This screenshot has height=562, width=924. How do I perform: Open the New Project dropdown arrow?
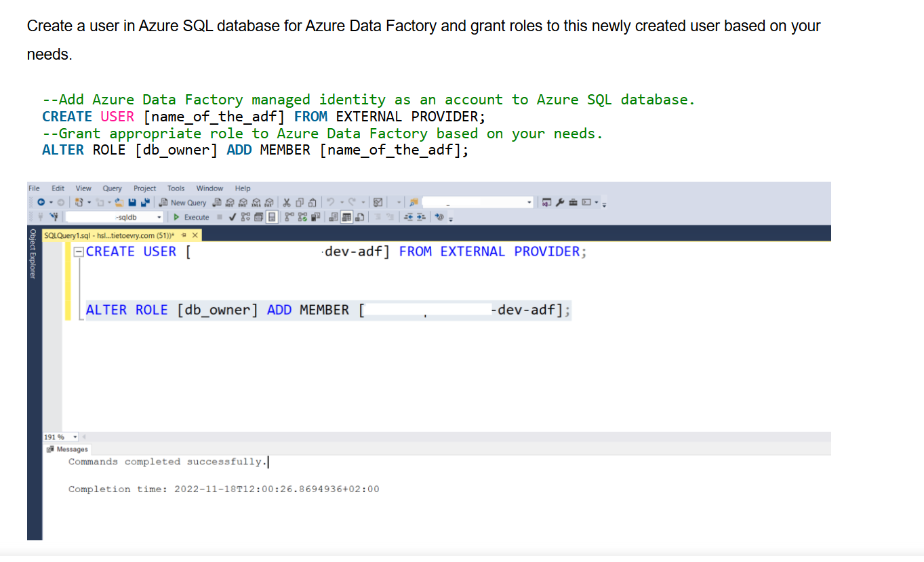[89, 202]
